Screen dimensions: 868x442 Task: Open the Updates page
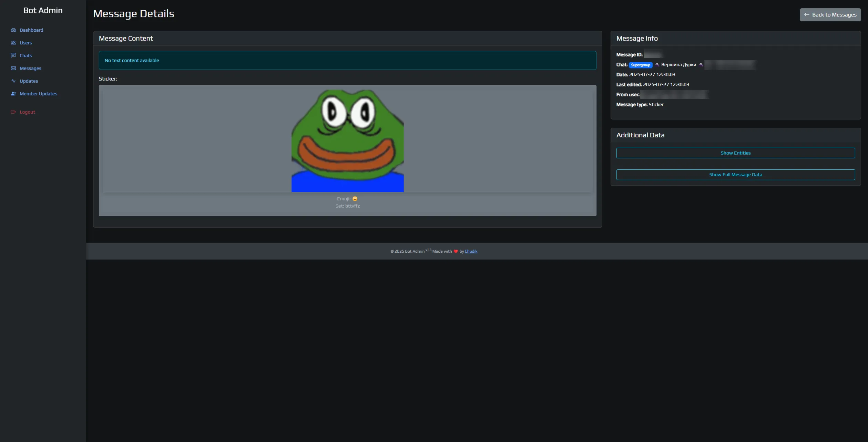coord(29,81)
